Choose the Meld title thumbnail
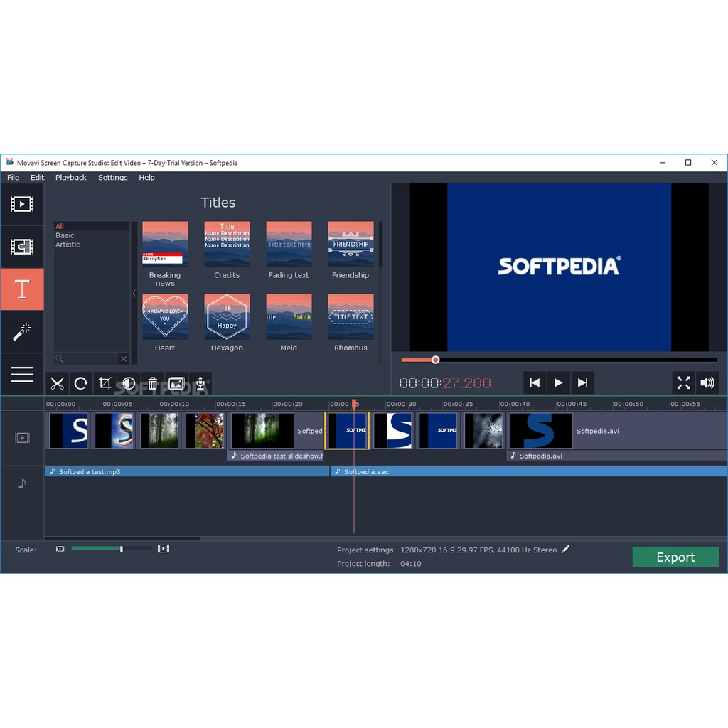This screenshot has height=728, width=728. [289, 316]
